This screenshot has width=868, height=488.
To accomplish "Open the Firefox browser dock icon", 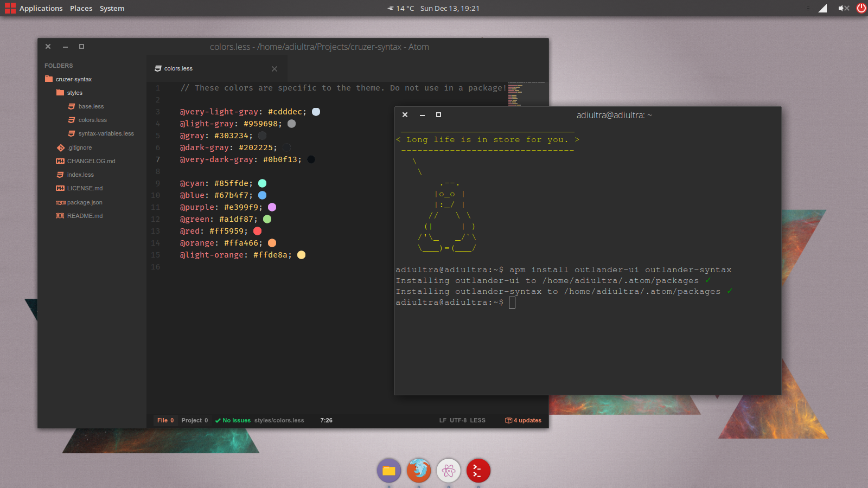I will point(419,470).
